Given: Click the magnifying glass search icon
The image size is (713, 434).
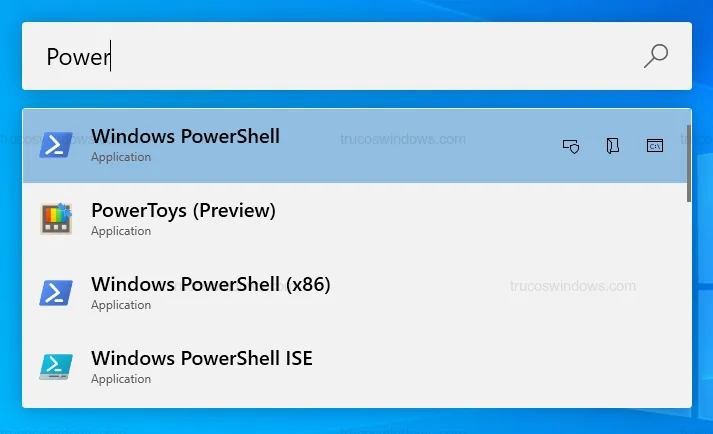Looking at the screenshot, I should click(656, 56).
